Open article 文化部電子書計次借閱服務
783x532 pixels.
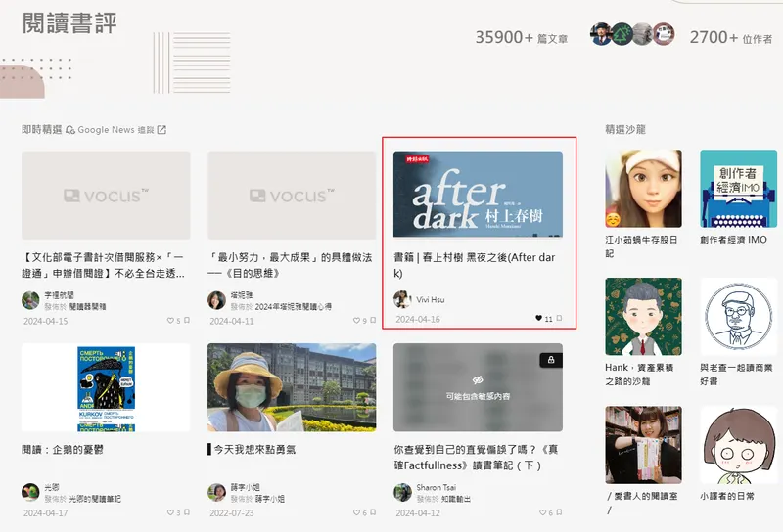104,265
